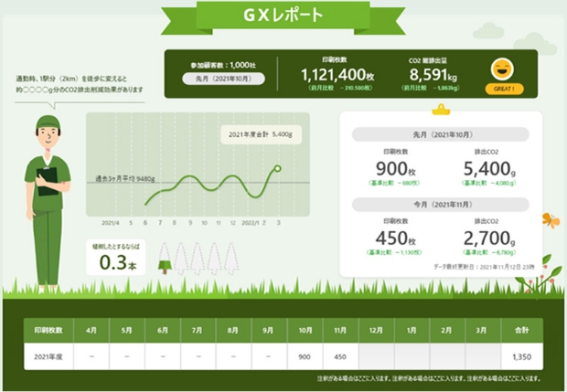Screen dimensions: 567x392
Task: Click the GXレポート title ribbon
Action: [x=283, y=17]
